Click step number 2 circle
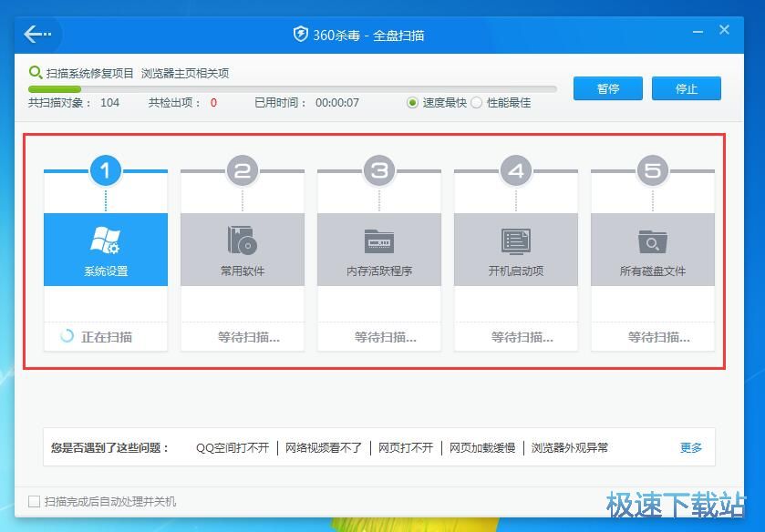Image resolution: width=765 pixels, height=532 pixels. pos(243,170)
